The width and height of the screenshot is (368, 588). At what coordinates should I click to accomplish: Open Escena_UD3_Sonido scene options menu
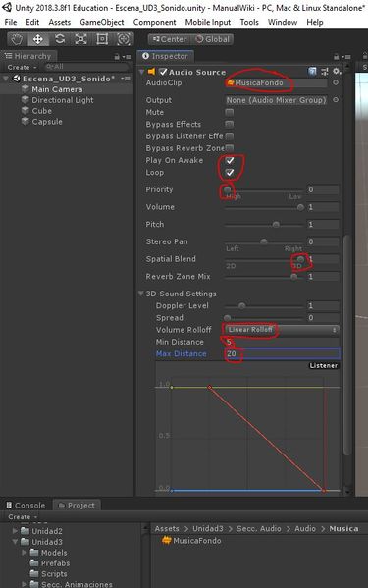coord(126,79)
